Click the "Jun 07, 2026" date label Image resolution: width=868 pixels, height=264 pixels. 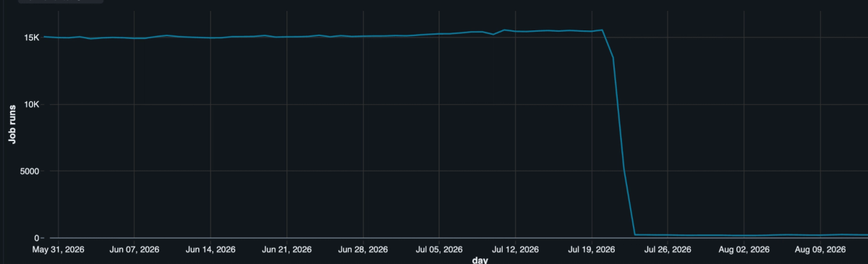(x=134, y=250)
